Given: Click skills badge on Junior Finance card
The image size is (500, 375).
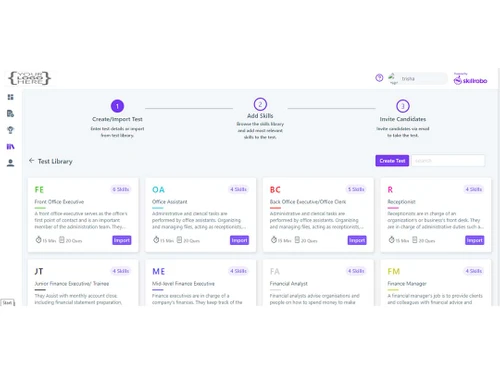Looking at the screenshot, I should click(x=121, y=271).
